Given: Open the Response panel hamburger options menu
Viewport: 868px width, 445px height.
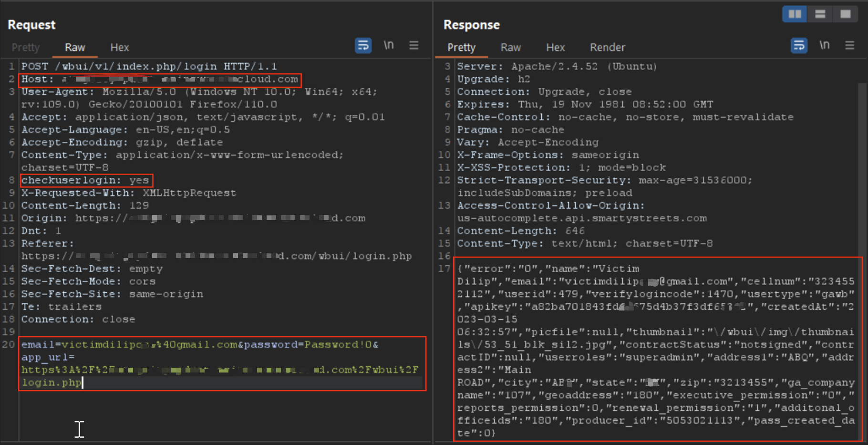Looking at the screenshot, I should point(849,46).
